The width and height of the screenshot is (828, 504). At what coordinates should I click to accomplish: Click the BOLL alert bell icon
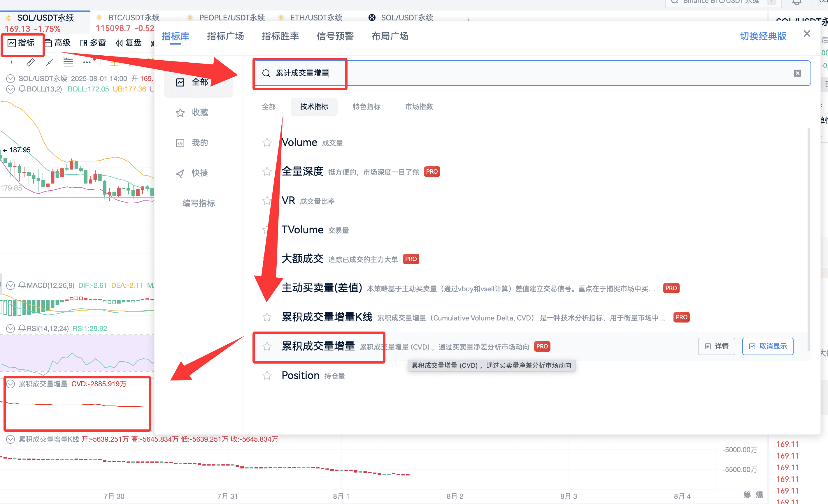click(22, 89)
